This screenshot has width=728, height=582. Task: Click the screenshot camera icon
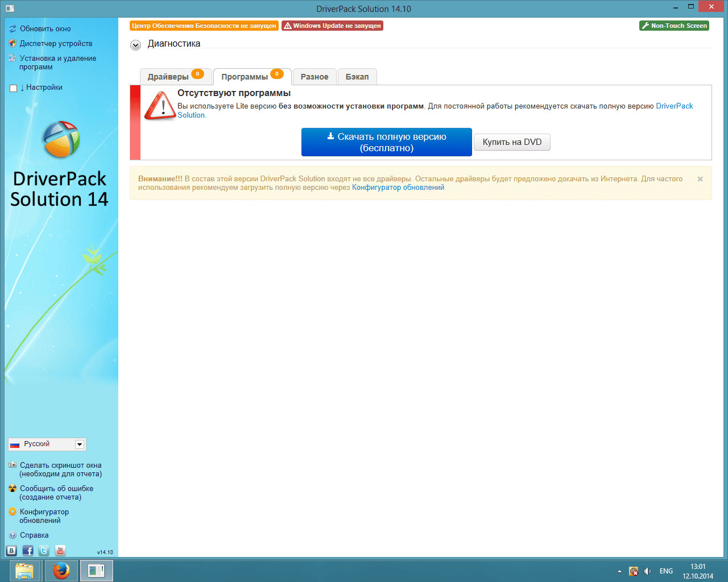pyautogui.click(x=13, y=465)
